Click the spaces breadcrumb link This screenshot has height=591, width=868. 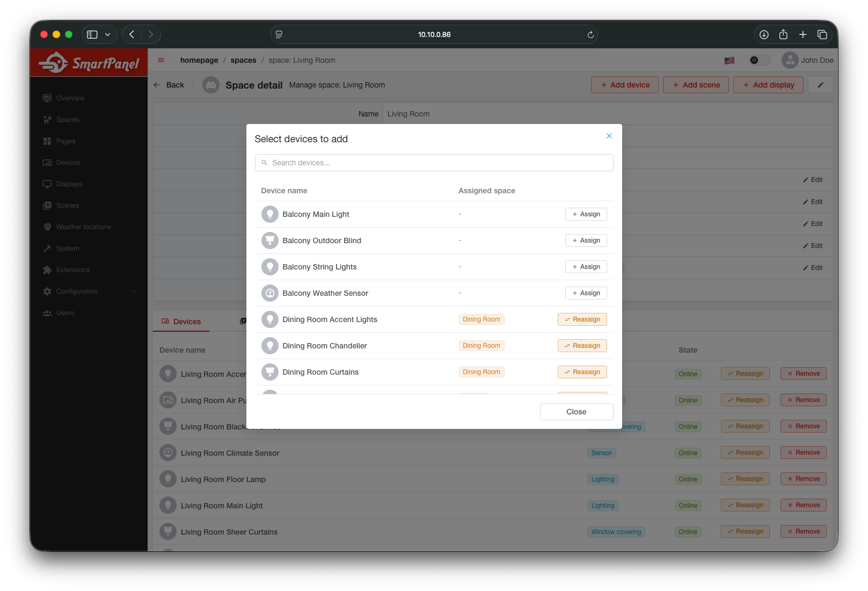[x=243, y=60]
